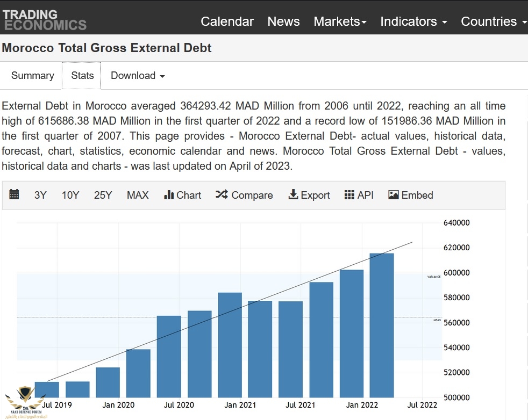Screen dimensions: 528x420
Task: Show MAX historical range
Action: pos(138,195)
